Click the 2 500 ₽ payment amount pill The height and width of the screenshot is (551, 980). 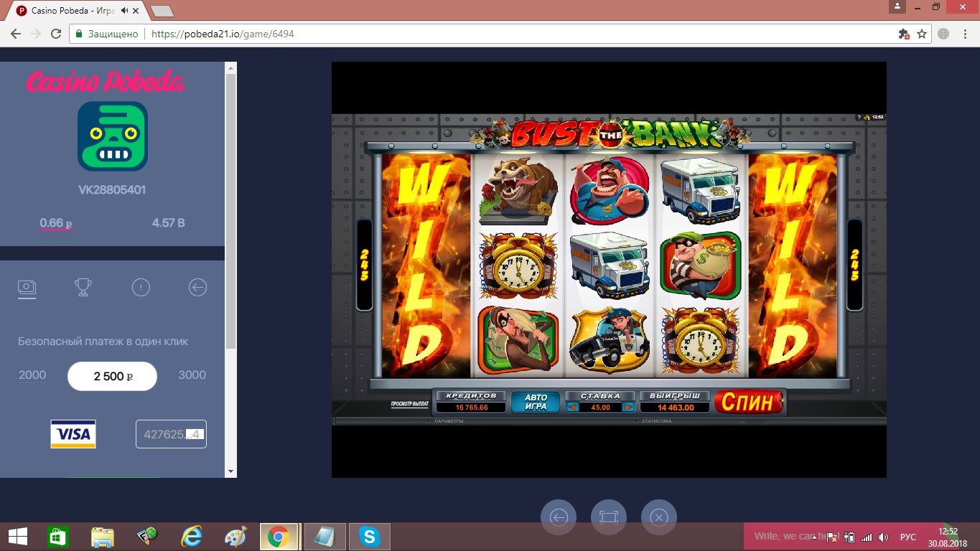click(112, 376)
